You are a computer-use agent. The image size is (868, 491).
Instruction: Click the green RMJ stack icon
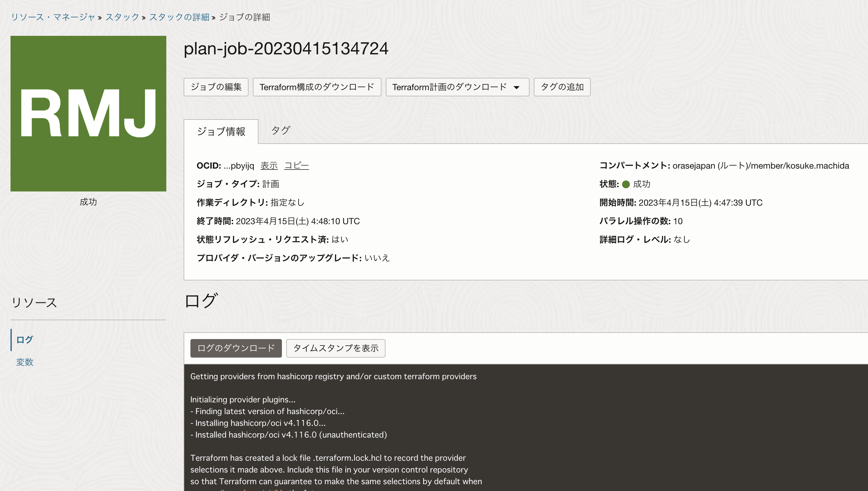click(88, 113)
